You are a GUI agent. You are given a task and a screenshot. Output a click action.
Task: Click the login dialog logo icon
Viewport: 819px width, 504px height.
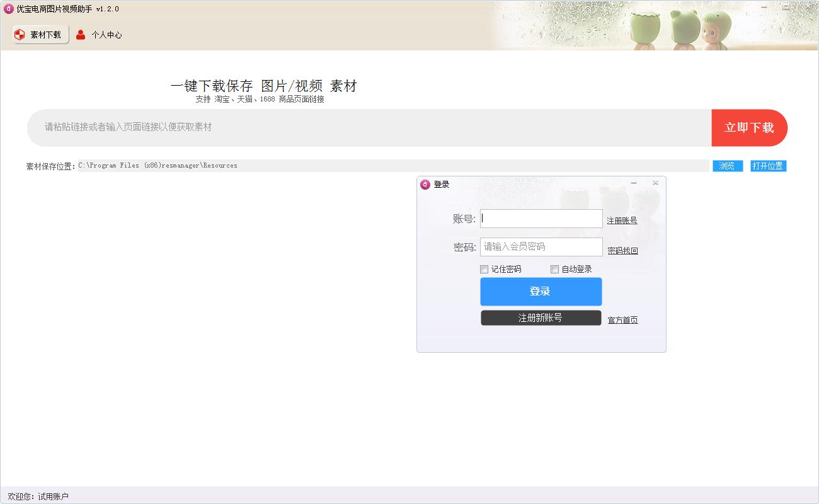pos(425,185)
